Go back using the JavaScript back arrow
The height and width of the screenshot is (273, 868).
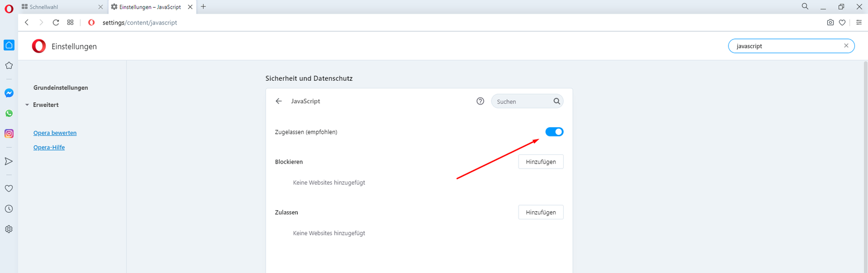(279, 101)
